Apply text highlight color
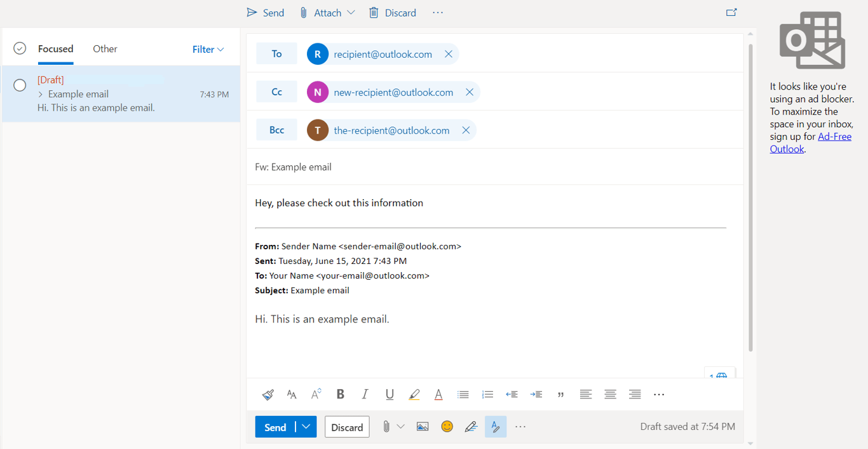This screenshot has width=868, height=449. pyautogui.click(x=414, y=394)
